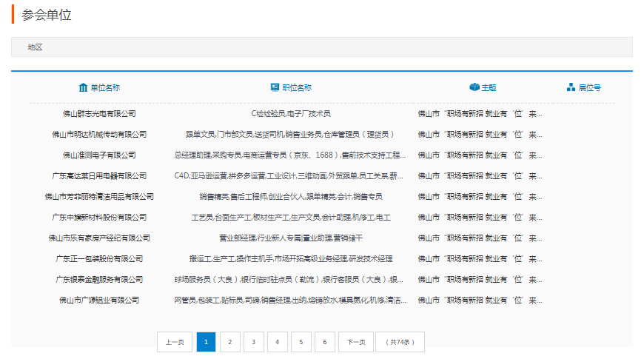Image resolution: width=644 pixels, height=356 pixels.
Task: Click positions starting with 球场服务员（大良）
Action: (x=289, y=280)
